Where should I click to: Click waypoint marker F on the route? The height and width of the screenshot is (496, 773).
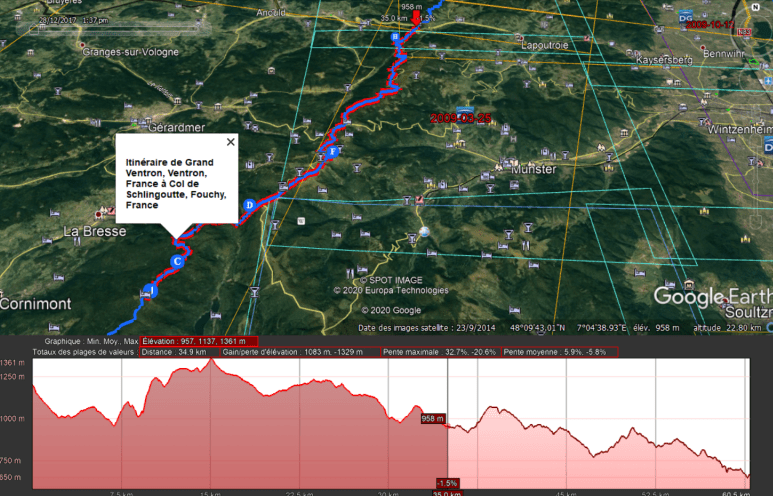(x=333, y=152)
